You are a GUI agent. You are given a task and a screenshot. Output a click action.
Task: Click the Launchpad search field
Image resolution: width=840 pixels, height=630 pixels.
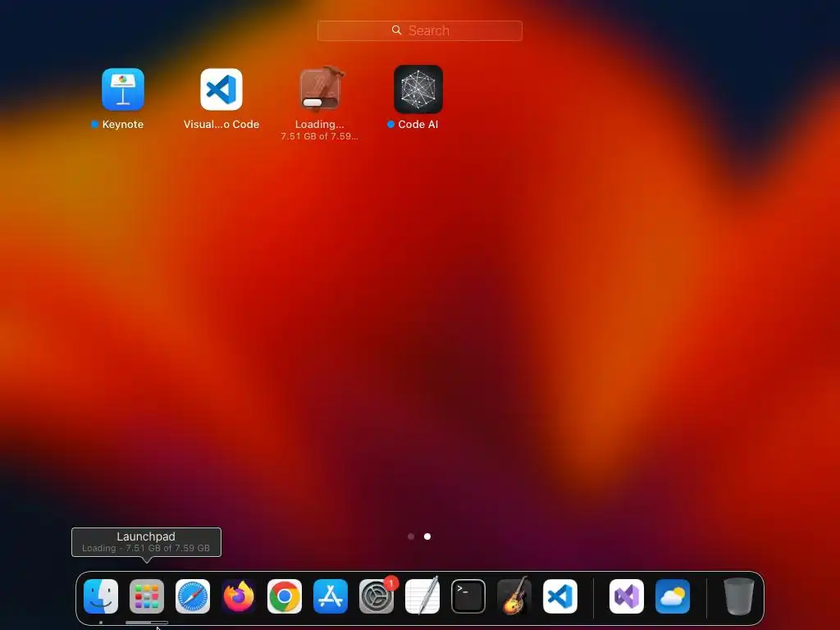[x=419, y=30]
